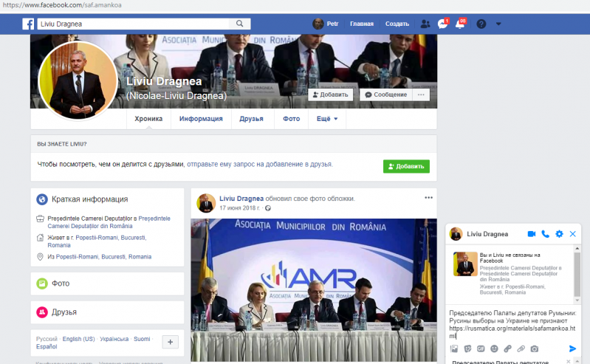The height and width of the screenshot is (364, 590).
Task: Click Сообщение button on cover photo
Action: click(386, 95)
